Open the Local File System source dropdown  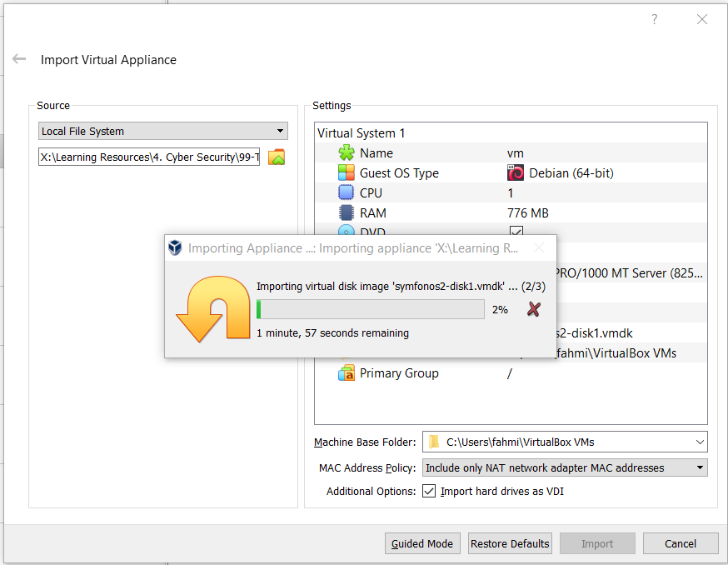point(163,131)
